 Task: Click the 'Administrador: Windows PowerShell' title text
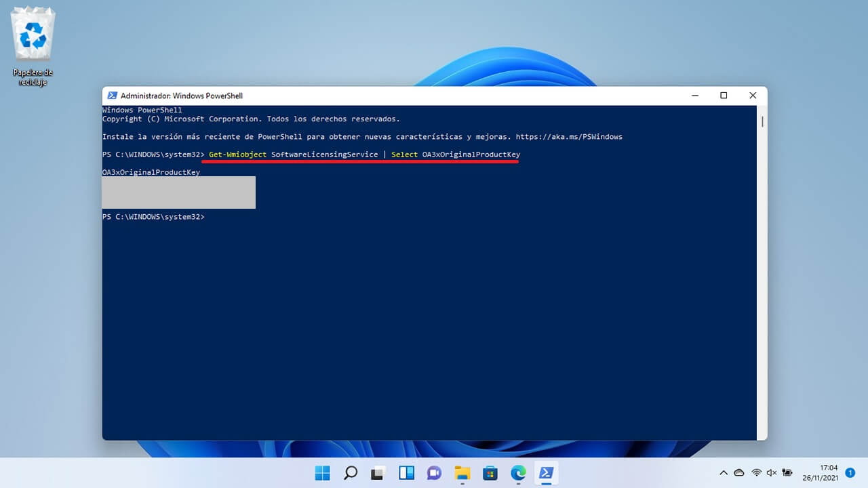pos(181,96)
